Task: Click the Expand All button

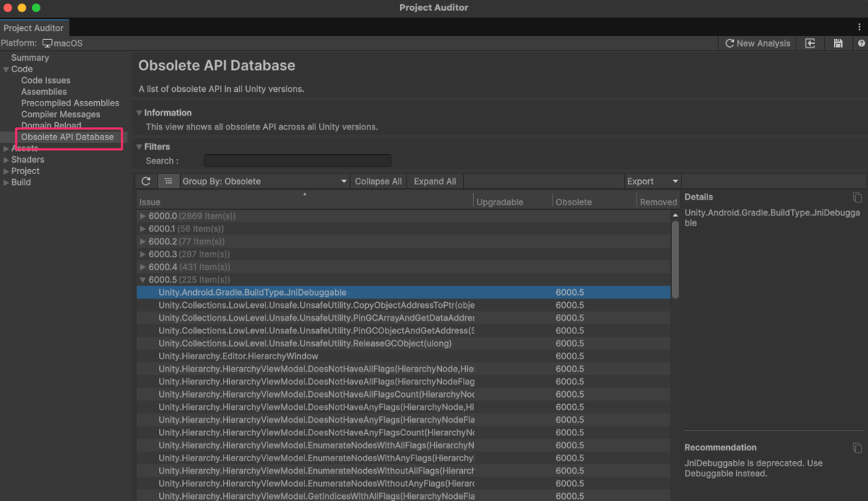Action: 435,181
